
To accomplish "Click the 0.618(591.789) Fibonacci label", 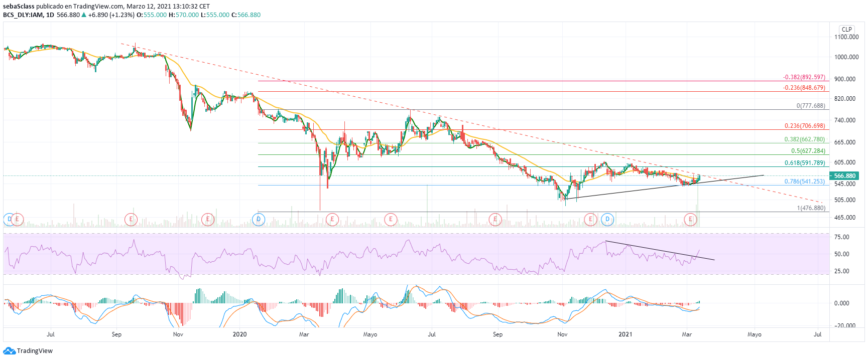I will [805, 163].
